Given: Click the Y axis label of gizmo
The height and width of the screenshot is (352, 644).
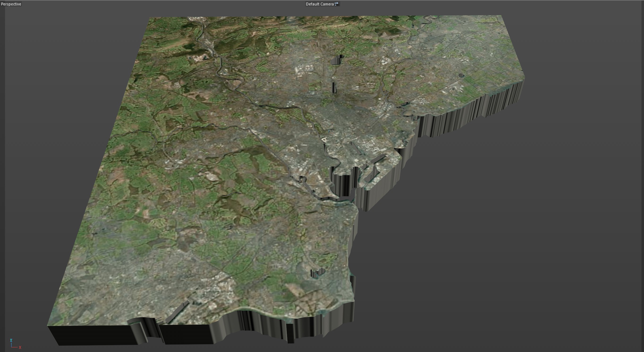Looking at the screenshot, I should pos(11,340).
